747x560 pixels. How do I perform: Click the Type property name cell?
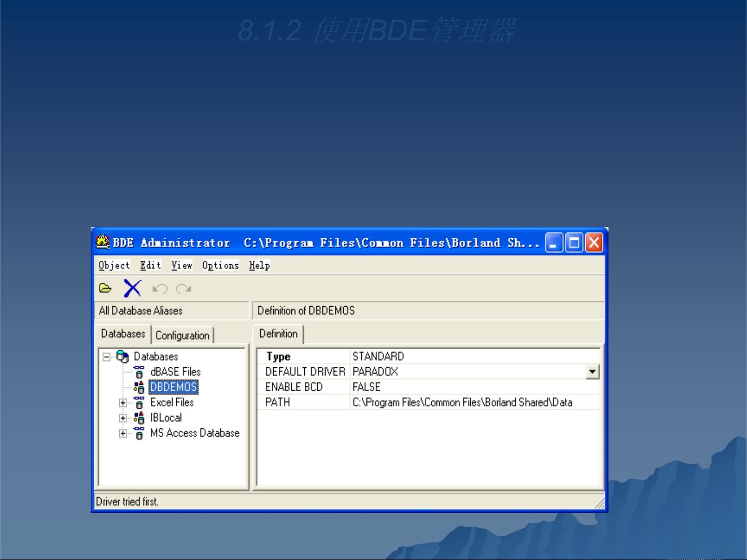(x=304, y=356)
